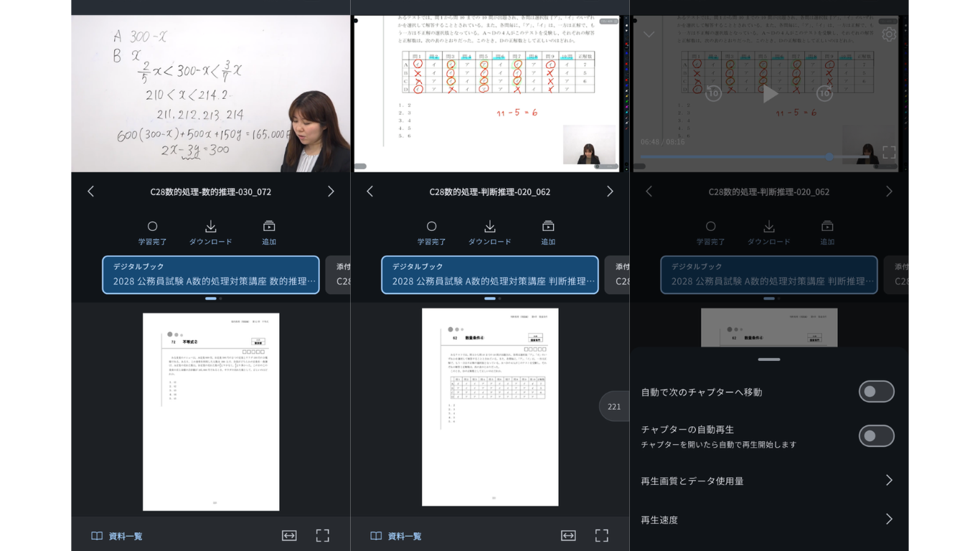Click the 221 page badge
This screenshot has height=551, width=980.
pos(614,406)
